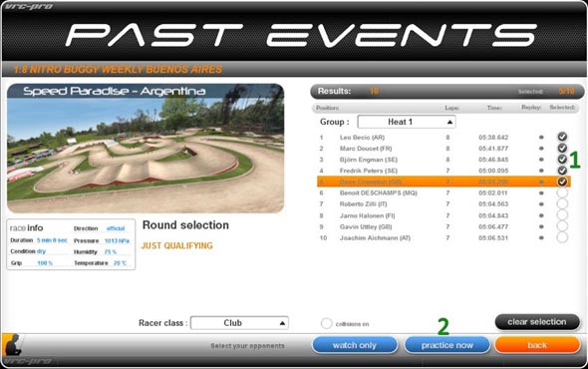Open the Racer class Club dropdown
This screenshot has width=588, height=369.
coord(239,323)
